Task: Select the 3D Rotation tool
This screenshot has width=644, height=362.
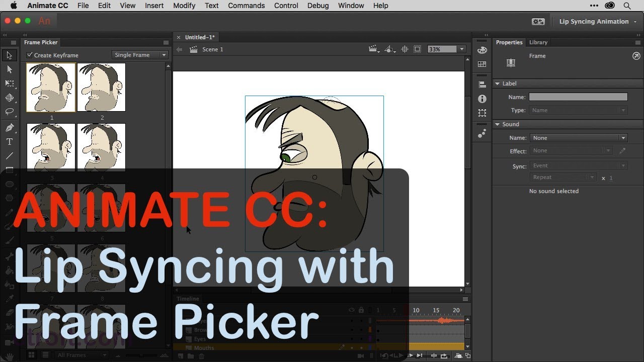Action: [9, 98]
